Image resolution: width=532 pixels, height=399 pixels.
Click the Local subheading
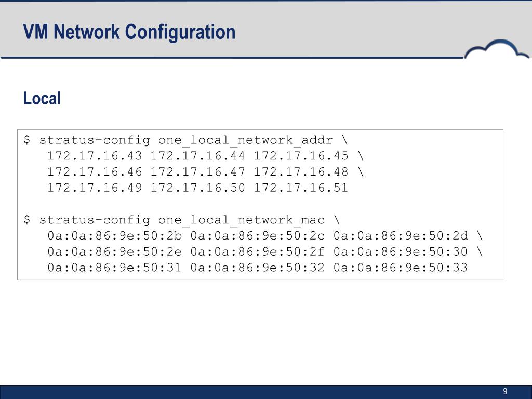coord(42,98)
